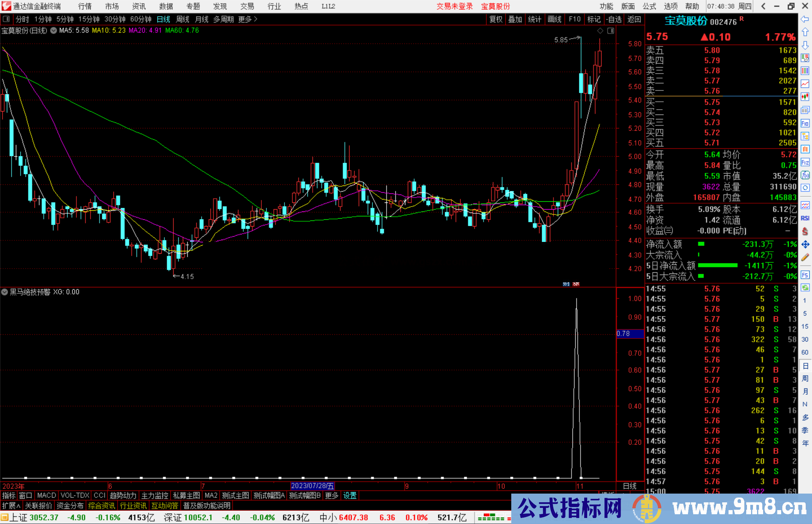Click the 设置 indicator settings link
The image size is (812, 524).
click(350, 495)
